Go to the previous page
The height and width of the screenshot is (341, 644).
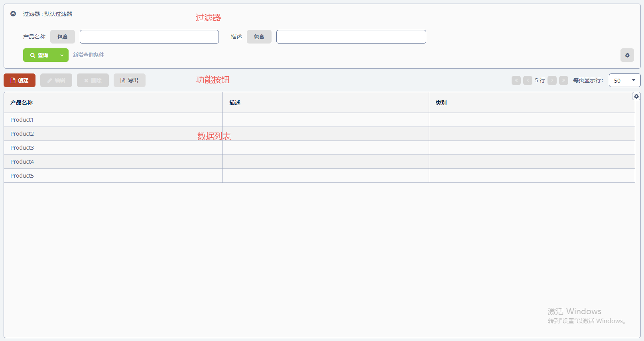click(x=528, y=80)
